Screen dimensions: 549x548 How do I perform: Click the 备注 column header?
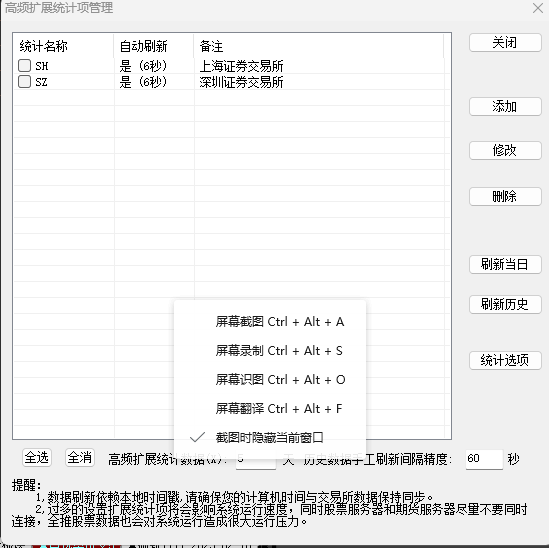click(x=319, y=46)
